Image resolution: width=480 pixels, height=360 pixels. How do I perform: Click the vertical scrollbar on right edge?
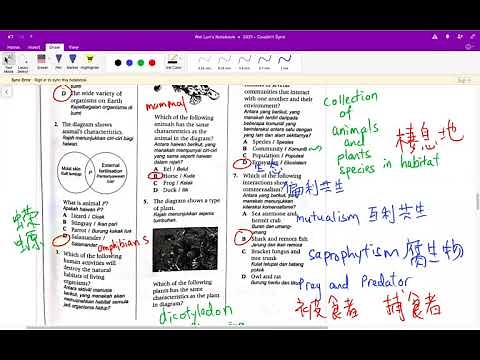point(477,202)
